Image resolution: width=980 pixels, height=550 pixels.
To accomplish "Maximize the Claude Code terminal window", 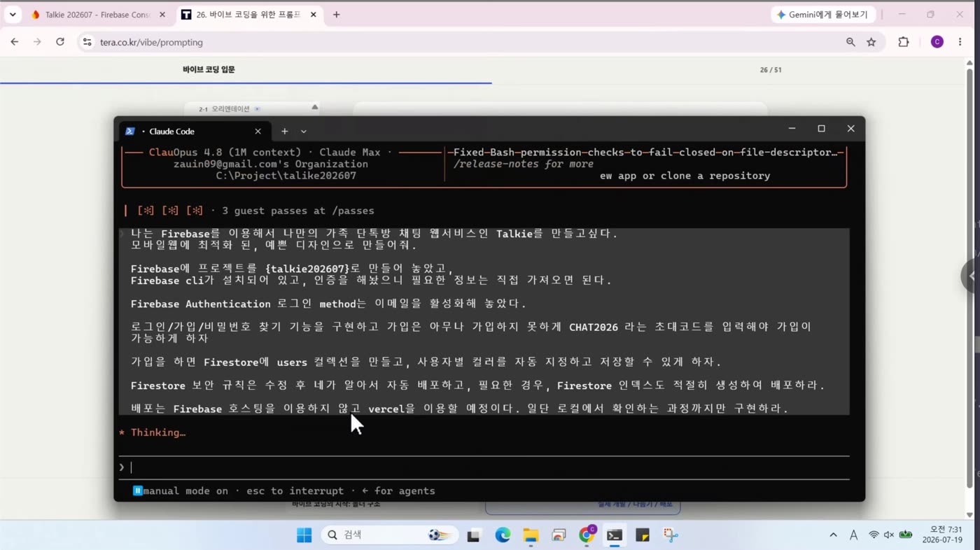I will click(821, 129).
